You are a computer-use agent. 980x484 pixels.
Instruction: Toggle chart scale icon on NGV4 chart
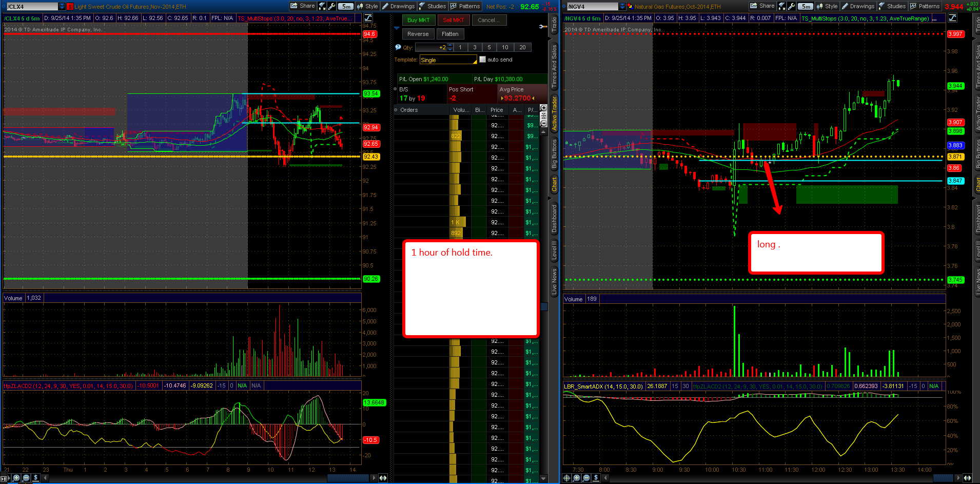pyautogui.click(x=952, y=18)
